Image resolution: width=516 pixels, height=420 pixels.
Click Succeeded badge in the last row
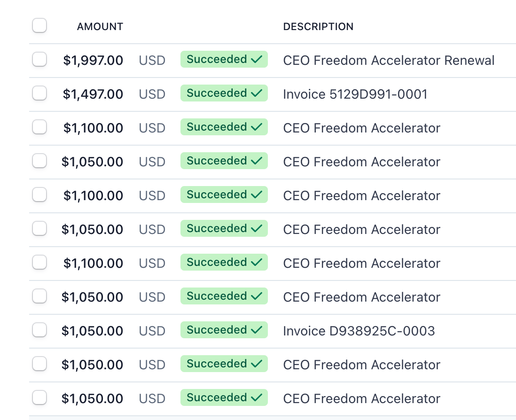coord(224,397)
